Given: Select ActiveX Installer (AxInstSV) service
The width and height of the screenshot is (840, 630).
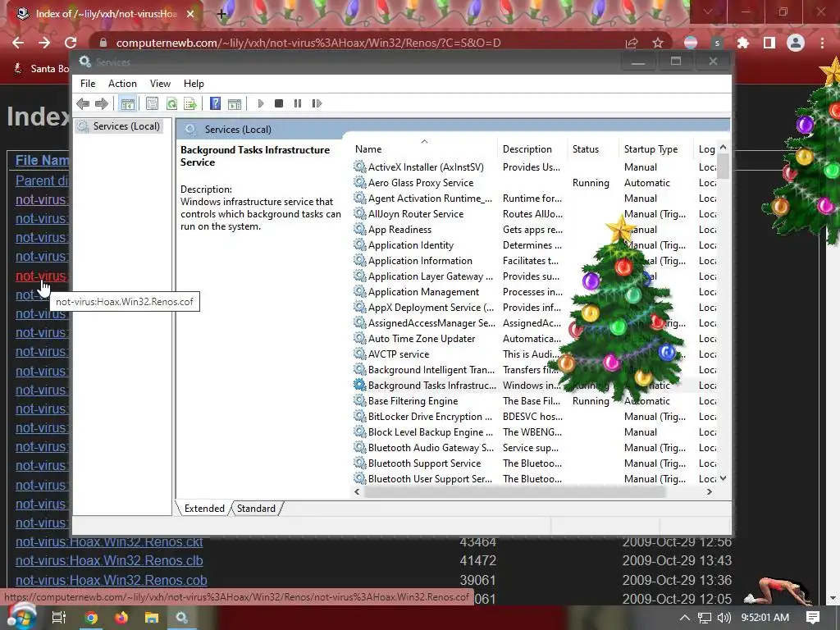Looking at the screenshot, I should point(426,167).
